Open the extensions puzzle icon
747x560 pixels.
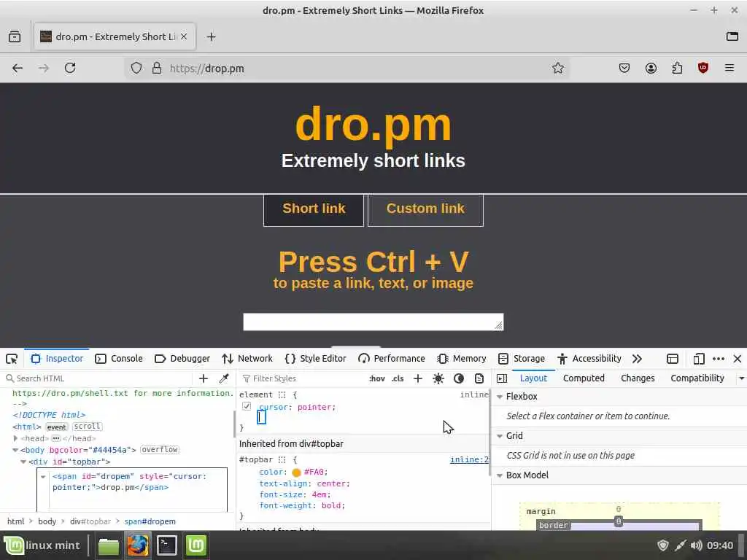click(677, 68)
